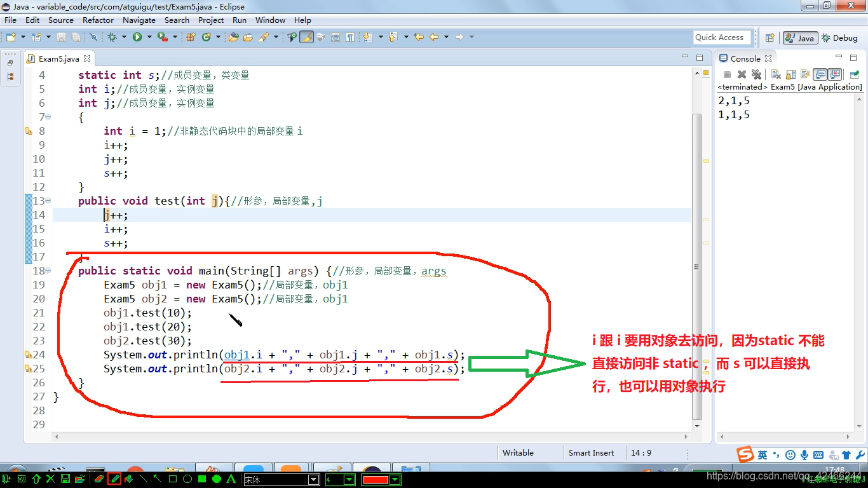Click the Last Edit Location icon
This screenshot has height=488, width=868.
419,37
